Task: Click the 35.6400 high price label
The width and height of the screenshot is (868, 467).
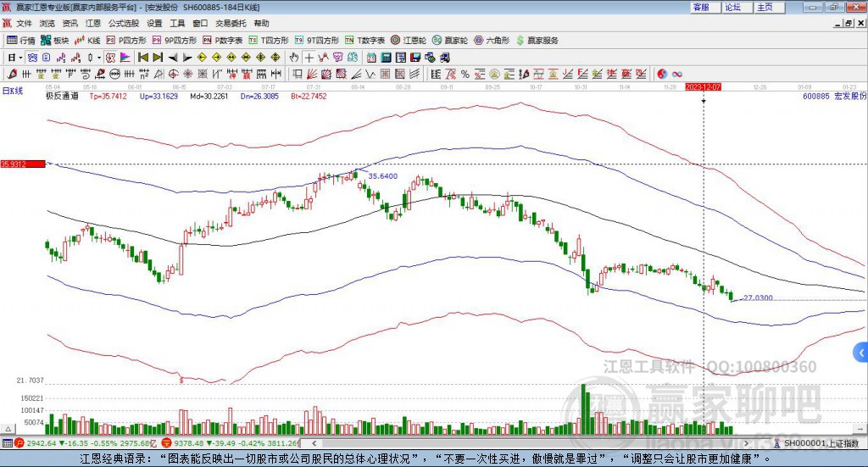Action: (x=383, y=176)
